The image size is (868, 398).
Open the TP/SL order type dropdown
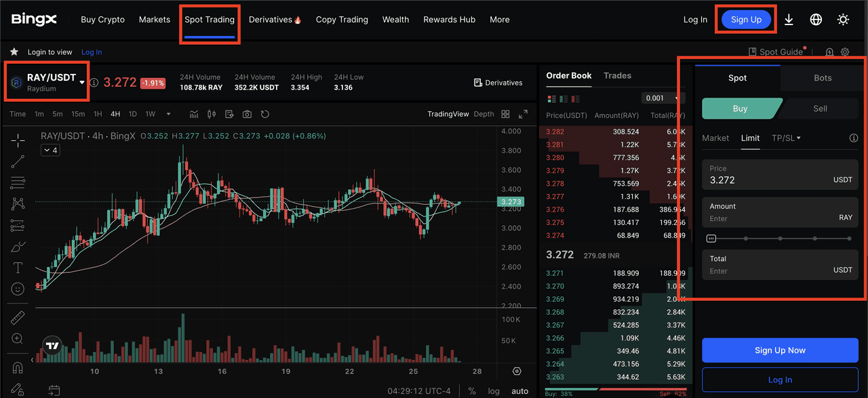[787, 138]
